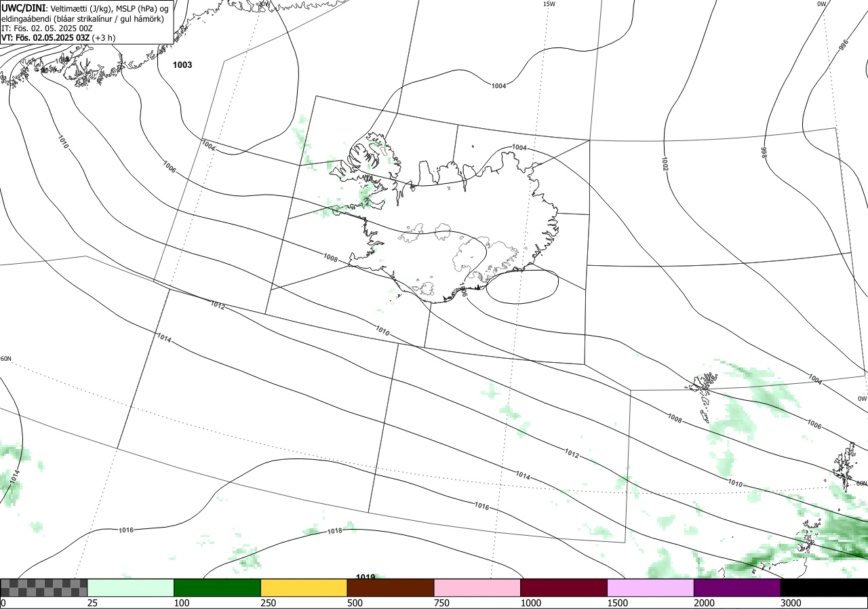
Task: Click the checkered gray 0–25 legend swatch
Action: (x=44, y=587)
